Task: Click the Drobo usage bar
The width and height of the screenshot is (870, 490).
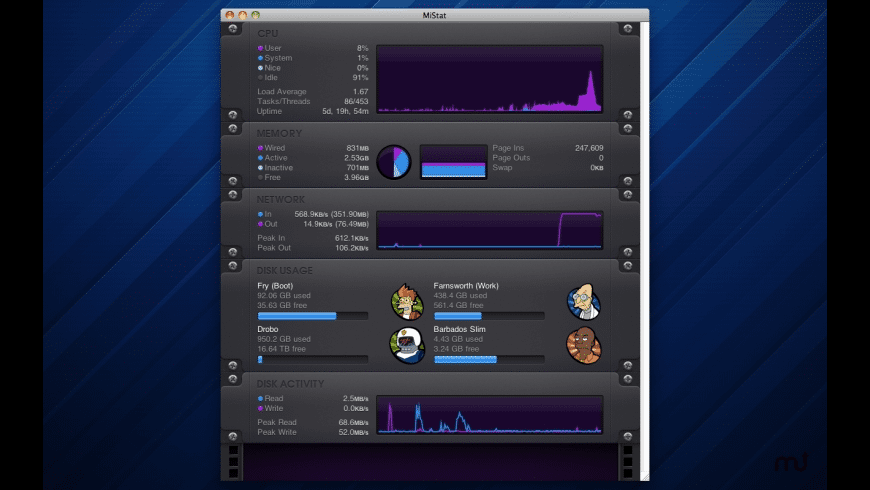Action: click(x=312, y=359)
